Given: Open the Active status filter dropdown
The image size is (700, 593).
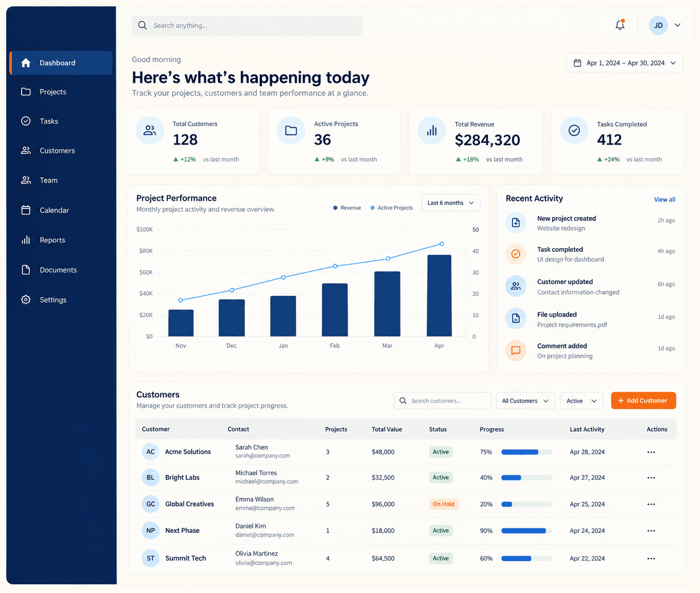Looking at the screenshot, I should pyautogui.click(x=581, y=401).
